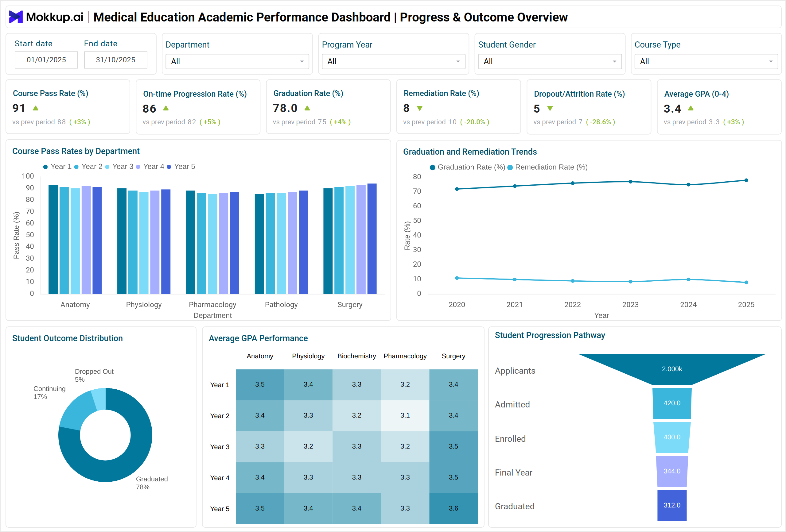This screenshot has height=532, width=786.
Task: Click Remediation Rate down-trend arrow
Action: 420,108
